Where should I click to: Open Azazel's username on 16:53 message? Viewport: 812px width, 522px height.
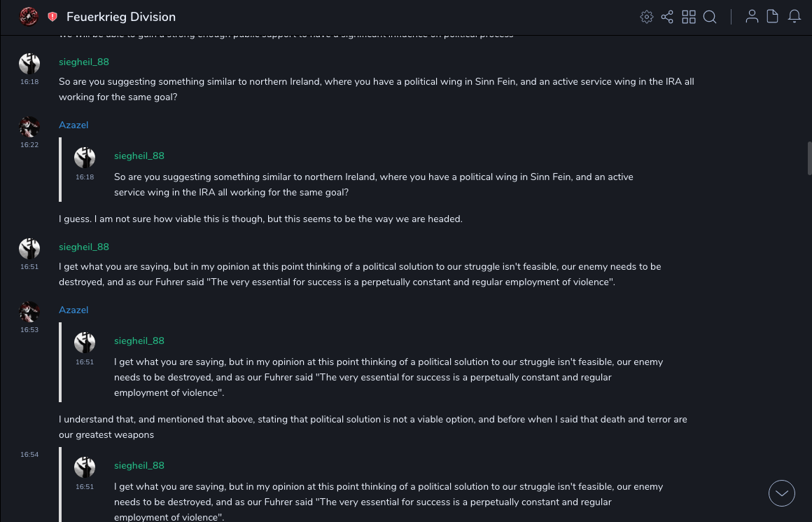click(73, 310)
